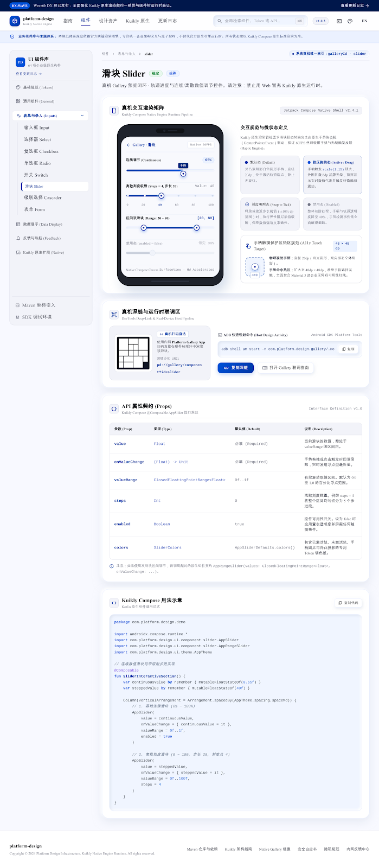
Task: Expand 基础规范 (Tokens) sidebar group
Action: pos(51,87)
